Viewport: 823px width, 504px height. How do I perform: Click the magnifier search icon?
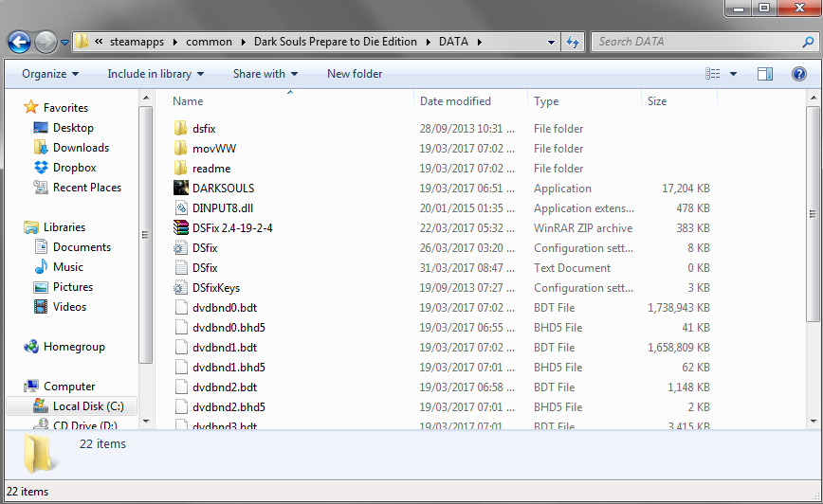808,42
